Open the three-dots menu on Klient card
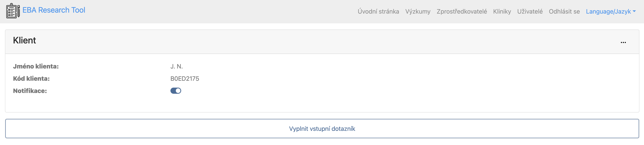The image size is (644, 145). point(623,43)
